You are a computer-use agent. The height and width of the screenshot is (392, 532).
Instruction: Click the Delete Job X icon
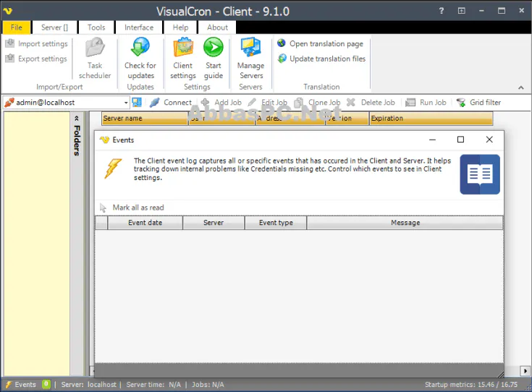click(x=351, y=102)
